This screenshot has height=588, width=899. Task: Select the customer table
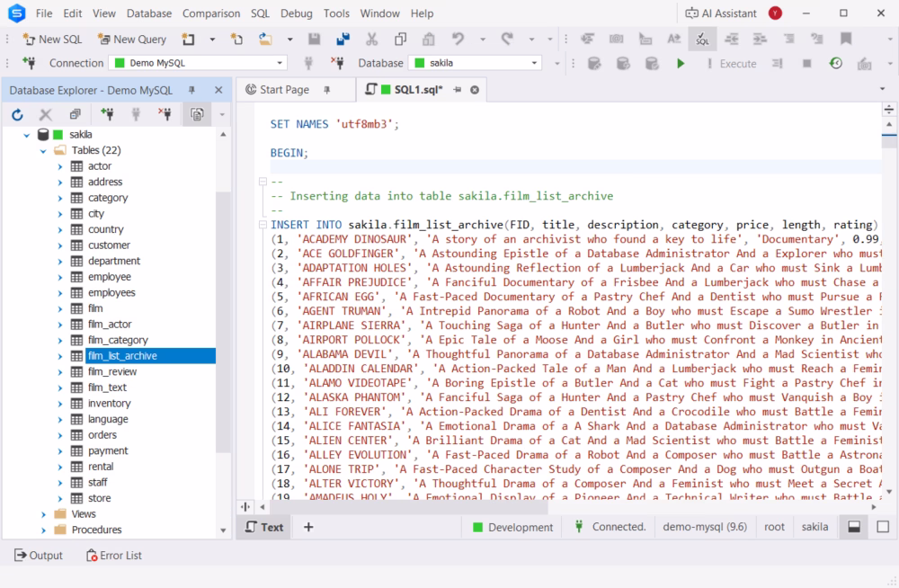[109, 245]
